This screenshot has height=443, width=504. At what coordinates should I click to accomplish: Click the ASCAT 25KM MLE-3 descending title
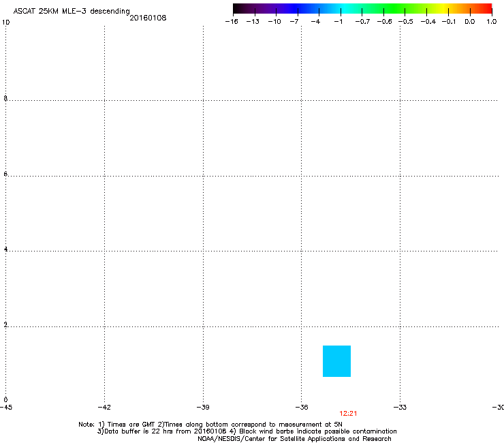point(72,12)
